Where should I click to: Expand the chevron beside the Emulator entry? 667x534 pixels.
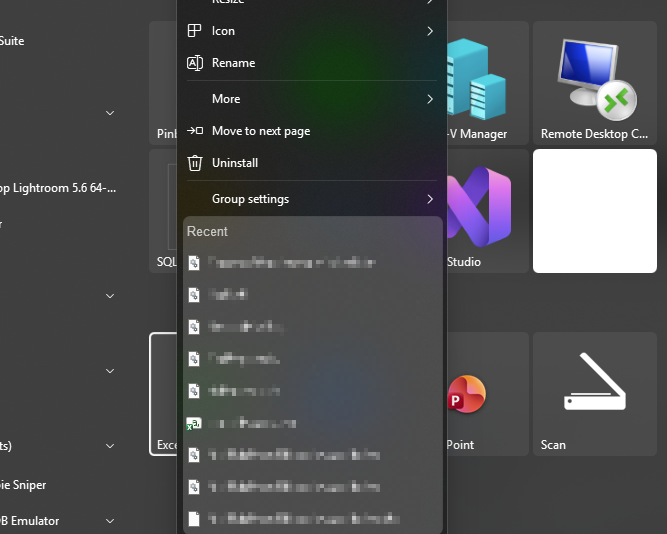(x=110, y=521)
